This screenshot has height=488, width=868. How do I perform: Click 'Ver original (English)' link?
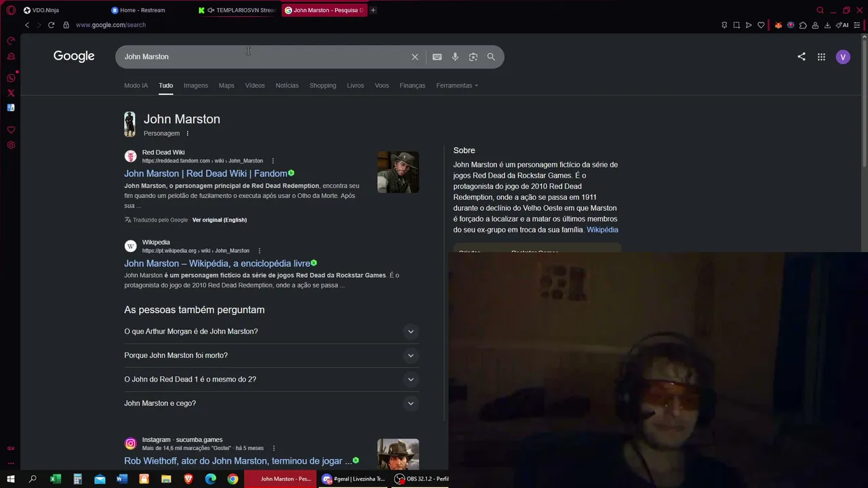point(220,220)
